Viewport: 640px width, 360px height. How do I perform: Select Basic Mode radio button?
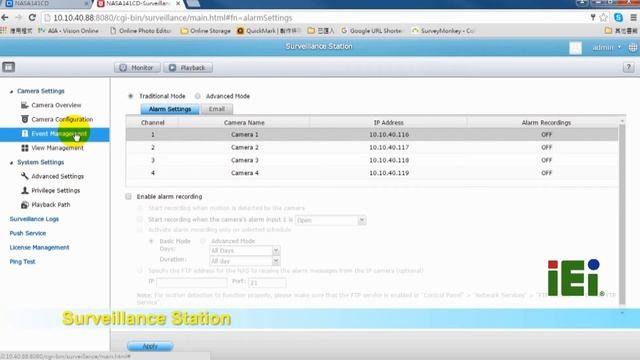point(151,241)
